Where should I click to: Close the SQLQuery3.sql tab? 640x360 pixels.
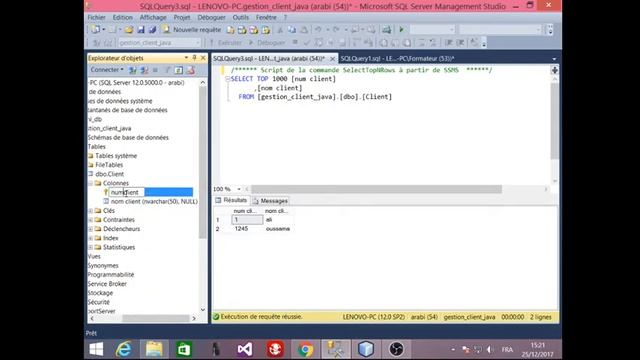click(x=332, y=59)
